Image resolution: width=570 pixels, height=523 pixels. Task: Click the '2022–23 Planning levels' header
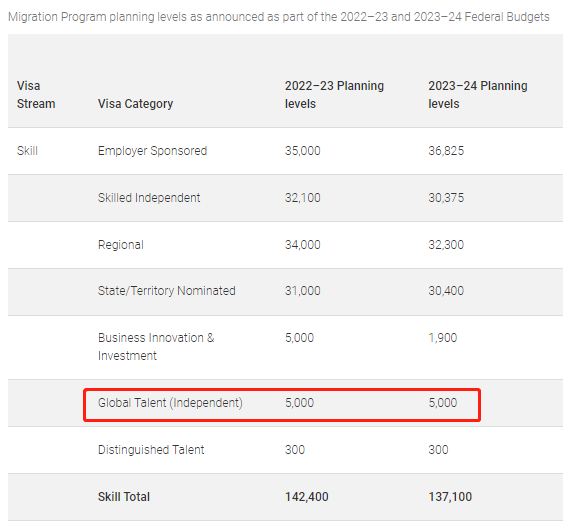[334, 95]
